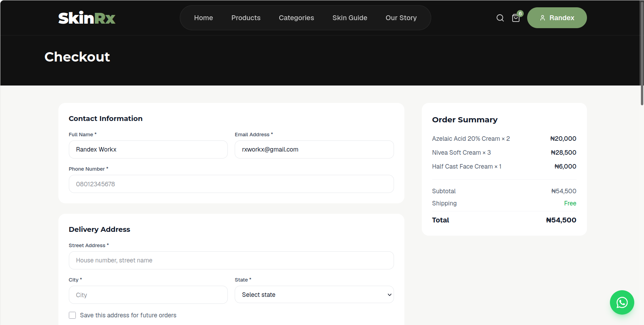Viewport: 644px width, 325px height.
Task: Open Our Story in navigation
Action: [x=401, y=18]
